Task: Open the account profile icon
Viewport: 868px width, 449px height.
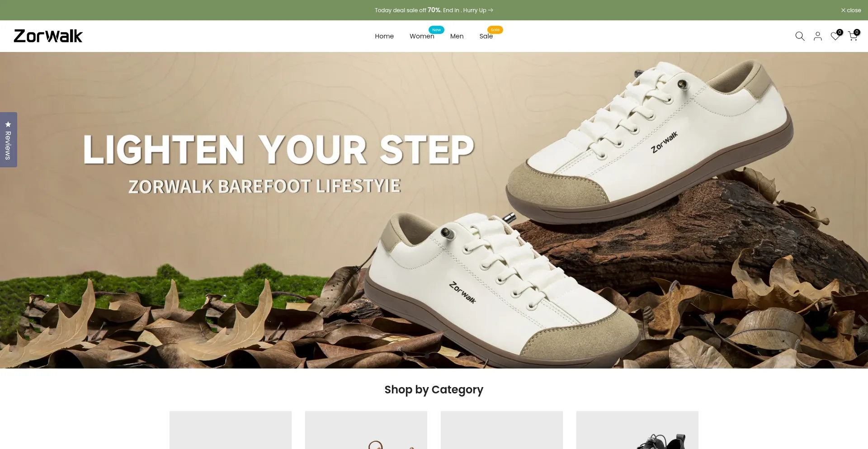Action: coord(818,36)
